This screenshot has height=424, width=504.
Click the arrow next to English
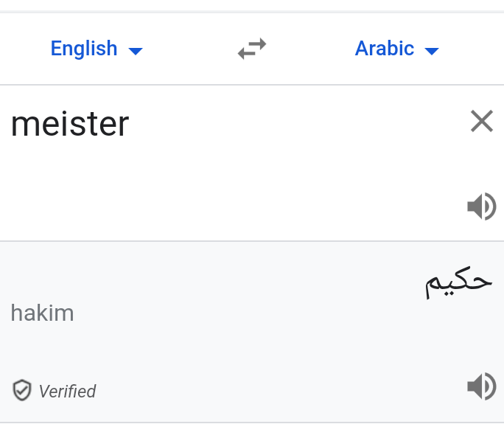point(135,51)
